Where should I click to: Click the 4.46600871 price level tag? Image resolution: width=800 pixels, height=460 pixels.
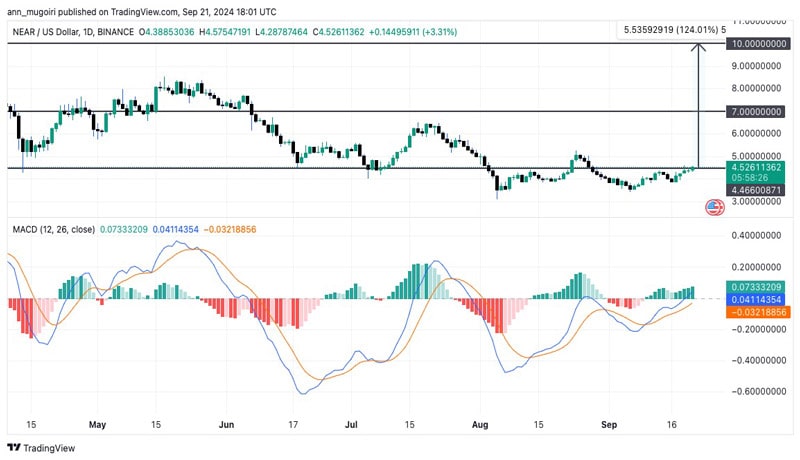click(756, 190)
